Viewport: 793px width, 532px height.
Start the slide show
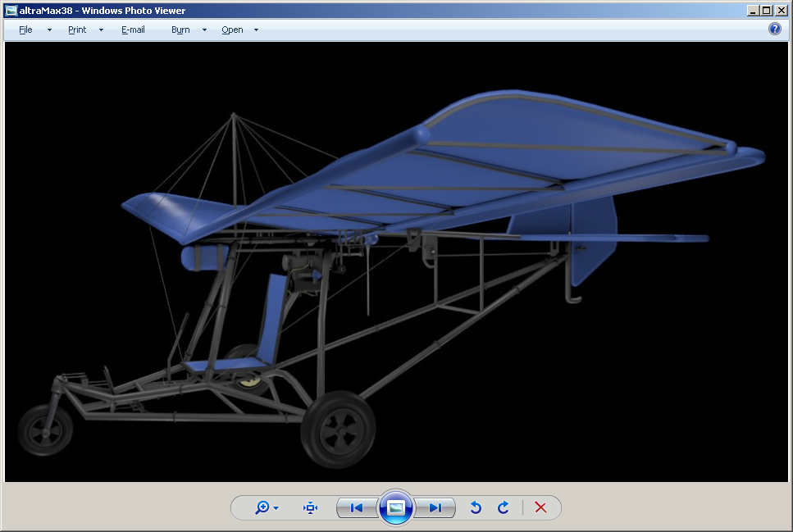(x=396, y=507)
